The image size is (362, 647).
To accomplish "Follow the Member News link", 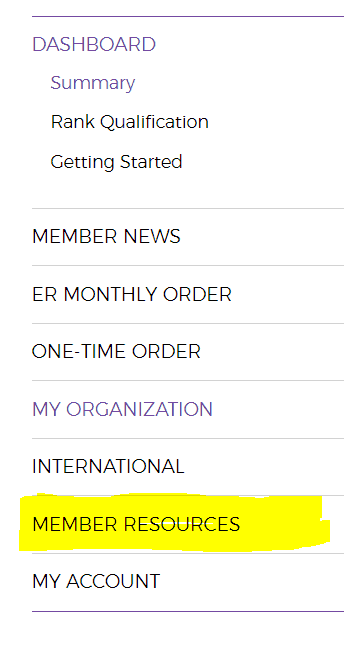I will (x=106, y=237).
